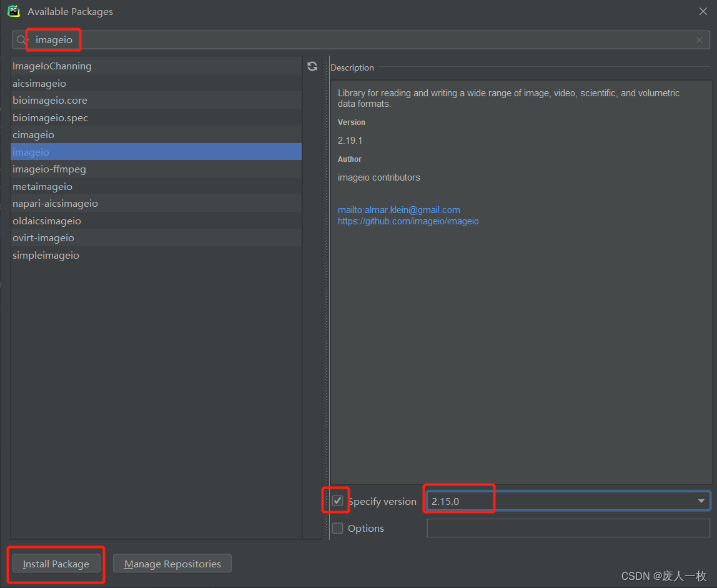
Task: Click the Manage Repositories button
Action: (172, 564)
